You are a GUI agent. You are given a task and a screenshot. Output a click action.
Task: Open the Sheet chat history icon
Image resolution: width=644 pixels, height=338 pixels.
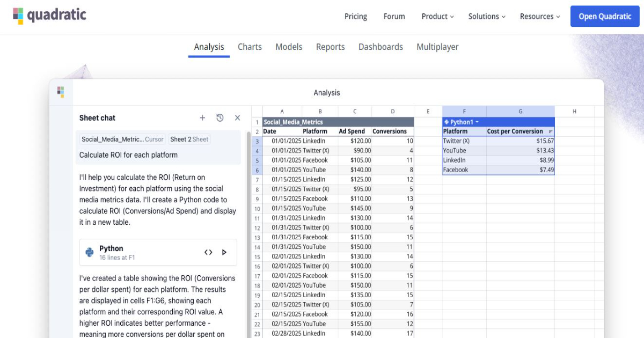220,118
